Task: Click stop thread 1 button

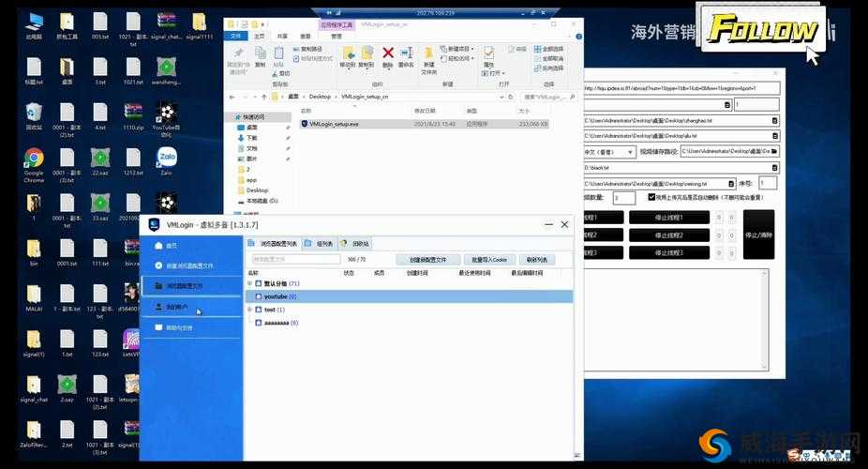Action: 668,218
